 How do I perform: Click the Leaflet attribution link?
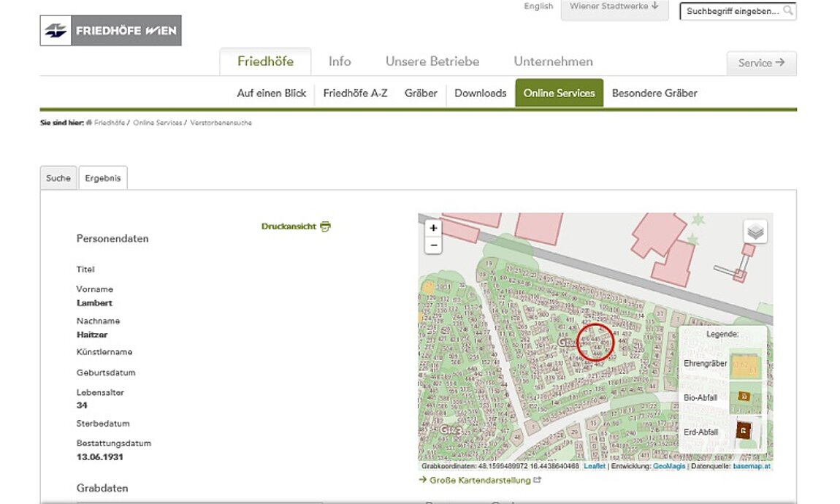[595, 467]
